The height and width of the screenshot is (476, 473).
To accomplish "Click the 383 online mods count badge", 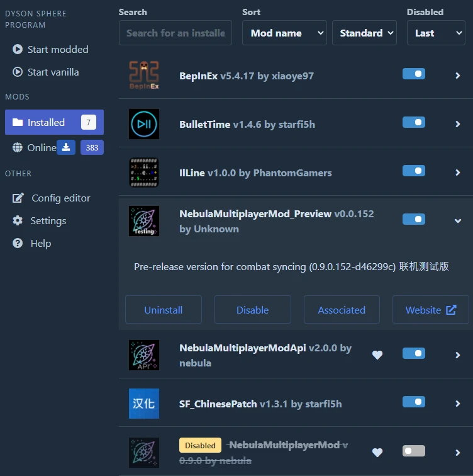I will (92, 147).
